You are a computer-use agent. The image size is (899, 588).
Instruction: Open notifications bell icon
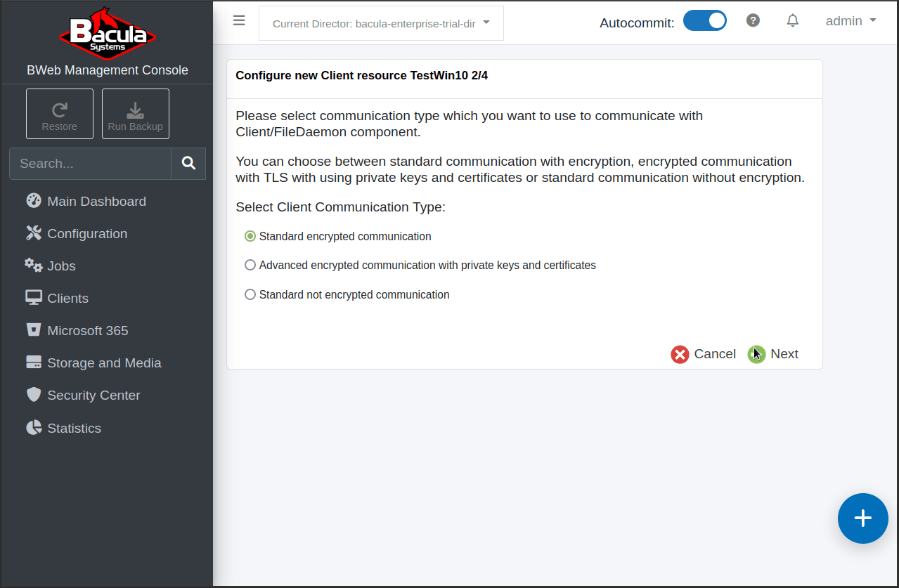793,20
